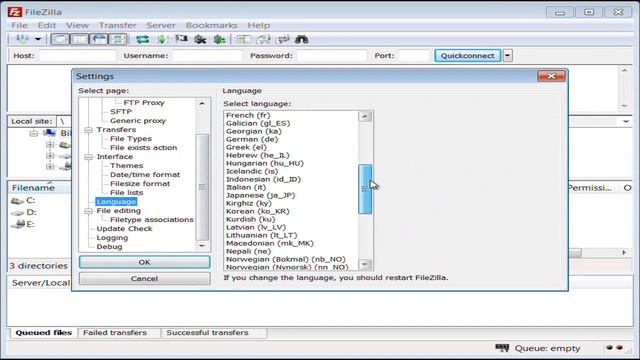Image resolution: width=640 pixels, height=360 pixels.
Task: Open the Server menu
Action: [161, 25]
